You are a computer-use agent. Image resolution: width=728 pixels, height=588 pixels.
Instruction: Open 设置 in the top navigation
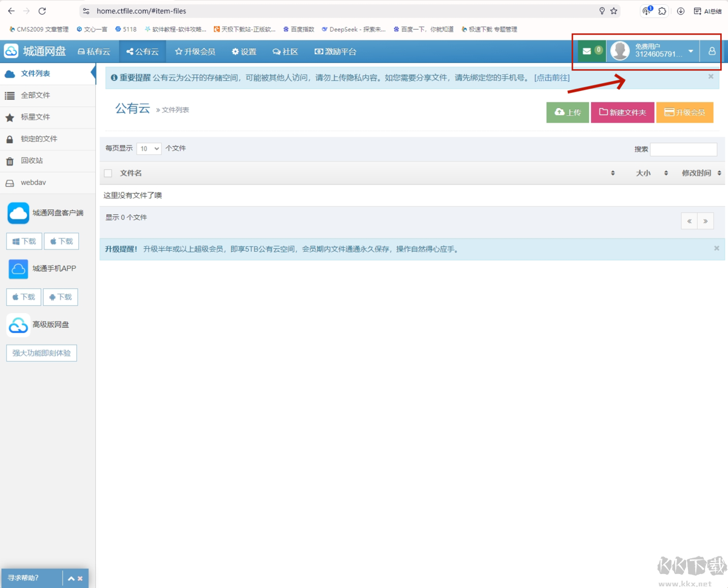click(x=244, y=52)
